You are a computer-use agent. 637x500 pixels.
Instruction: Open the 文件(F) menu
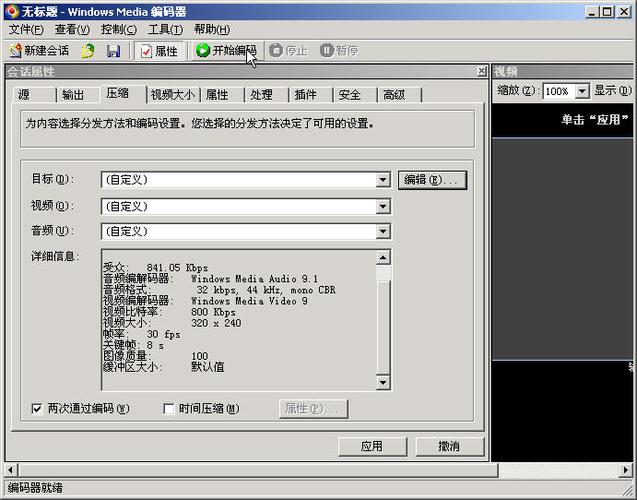click(x=26, y=29)
